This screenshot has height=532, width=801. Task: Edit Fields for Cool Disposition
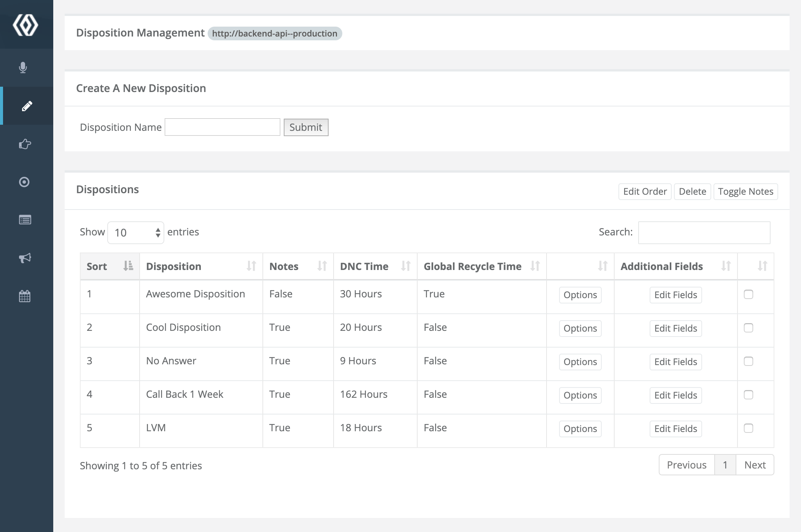[675, 328]
